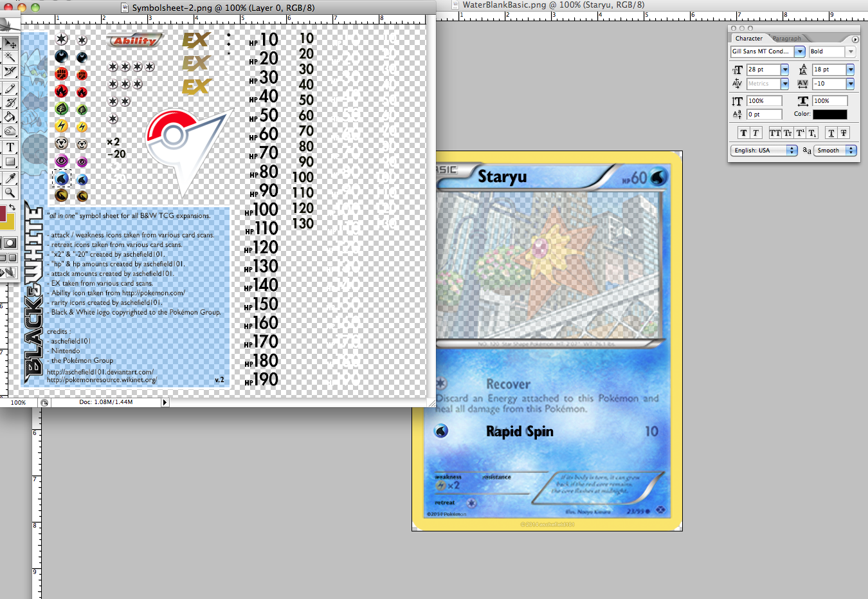This screenshot has height=599, width=868.
Task: Click the baseline shift 0 pt field
Action: coord(764,115)
